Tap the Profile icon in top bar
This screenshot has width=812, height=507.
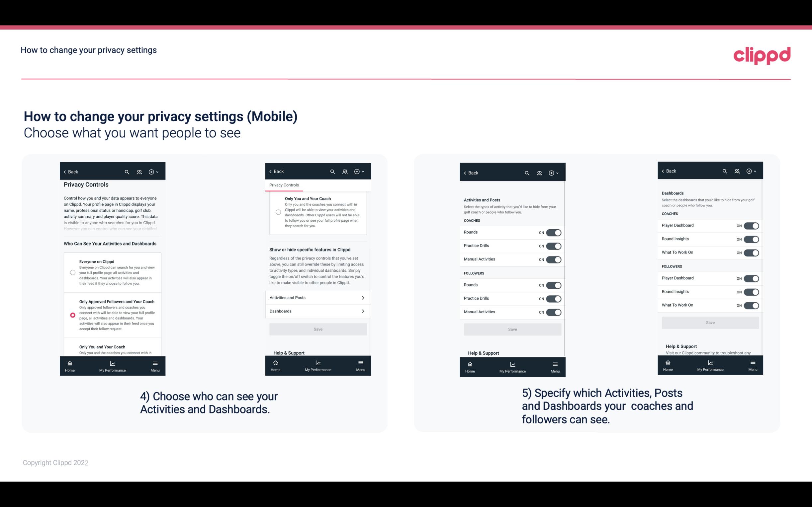click(x=140, y=172)
